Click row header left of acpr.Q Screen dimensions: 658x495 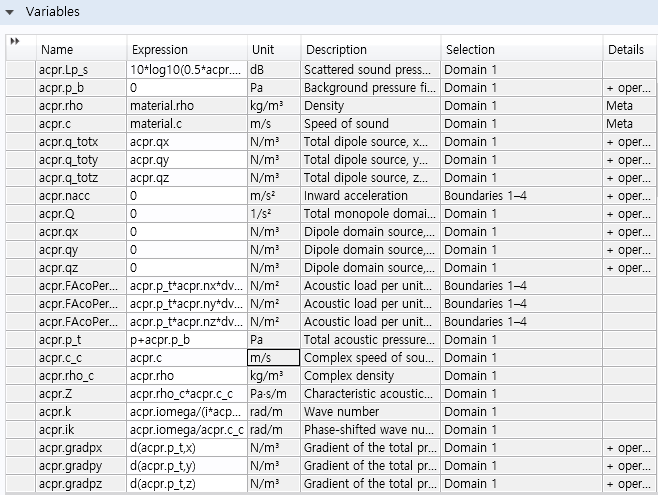[21, 214]
